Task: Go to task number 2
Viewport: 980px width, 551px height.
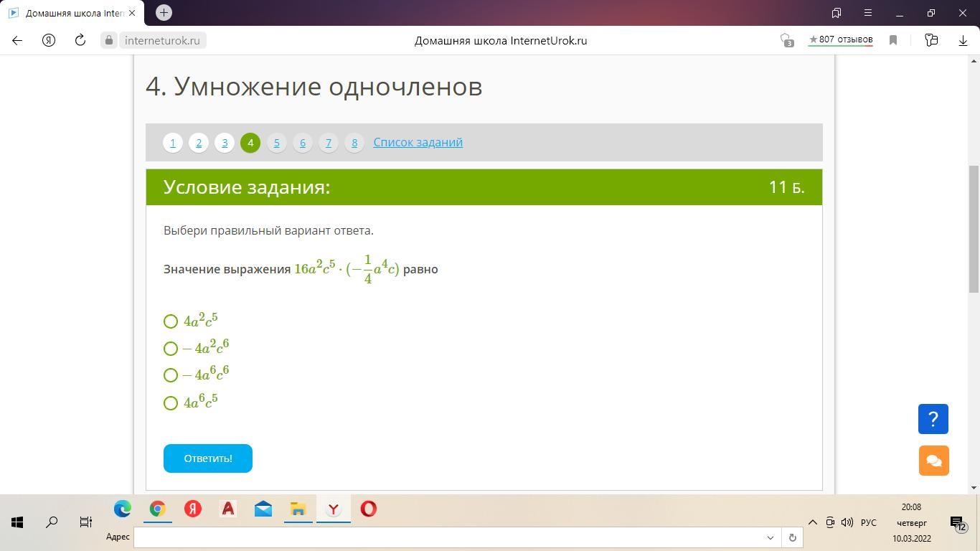Action: pos(199,142)
